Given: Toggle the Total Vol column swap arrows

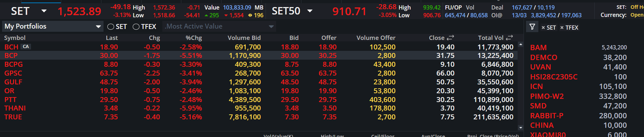Looking at the screenshot, I should pos(509,37).
